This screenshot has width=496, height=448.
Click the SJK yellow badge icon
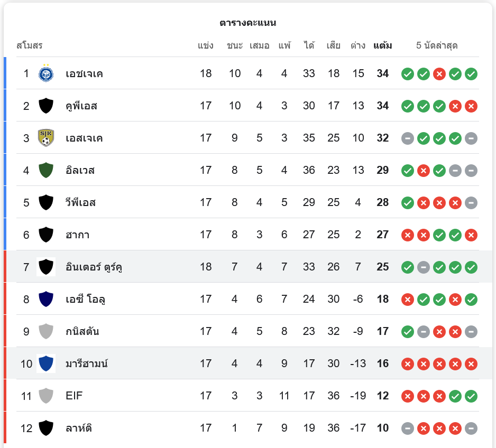pyautogui.click(x=46, y=138)
